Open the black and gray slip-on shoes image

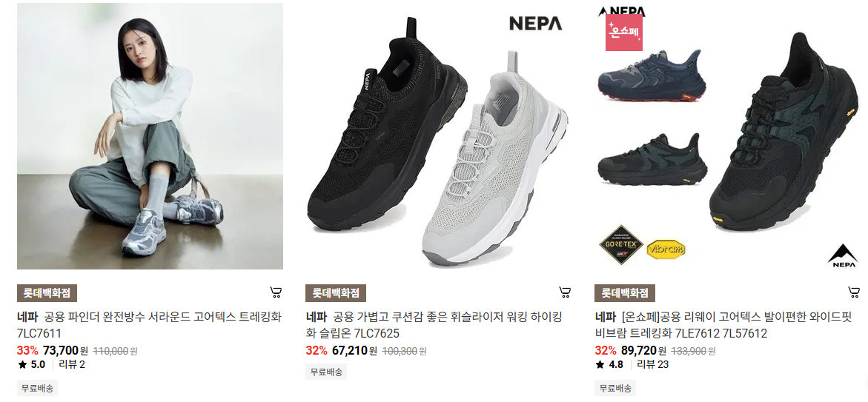439,136
